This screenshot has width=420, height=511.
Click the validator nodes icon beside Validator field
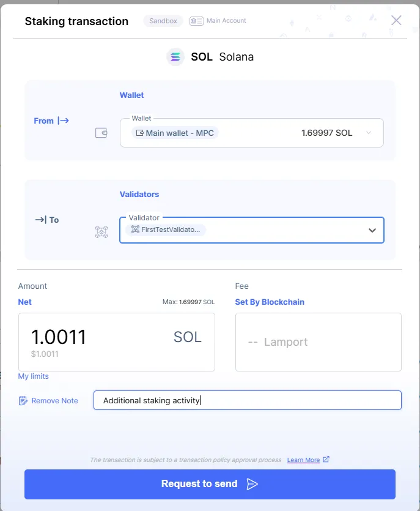click(101, 232)
